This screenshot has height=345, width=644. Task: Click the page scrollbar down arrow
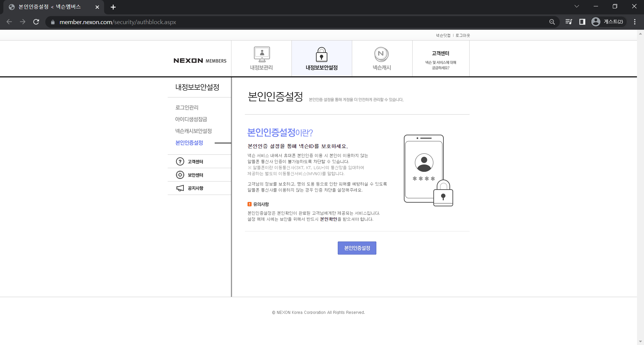click(x=640, y=342)
